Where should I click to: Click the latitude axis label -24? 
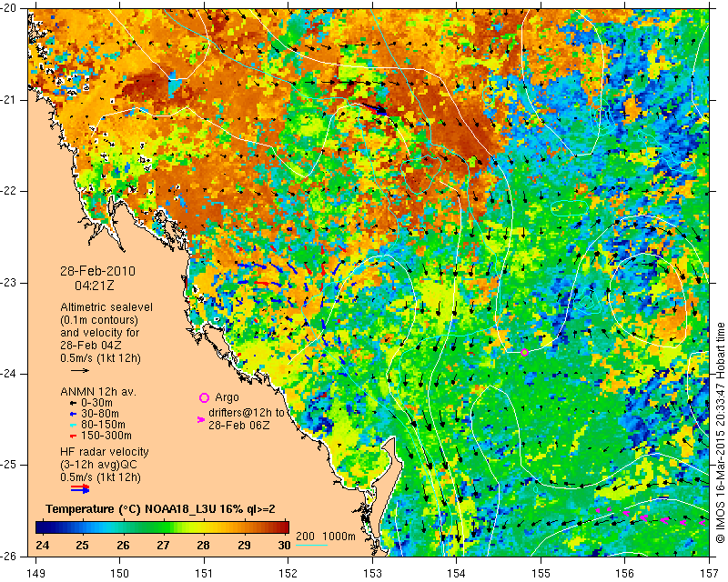9,374
